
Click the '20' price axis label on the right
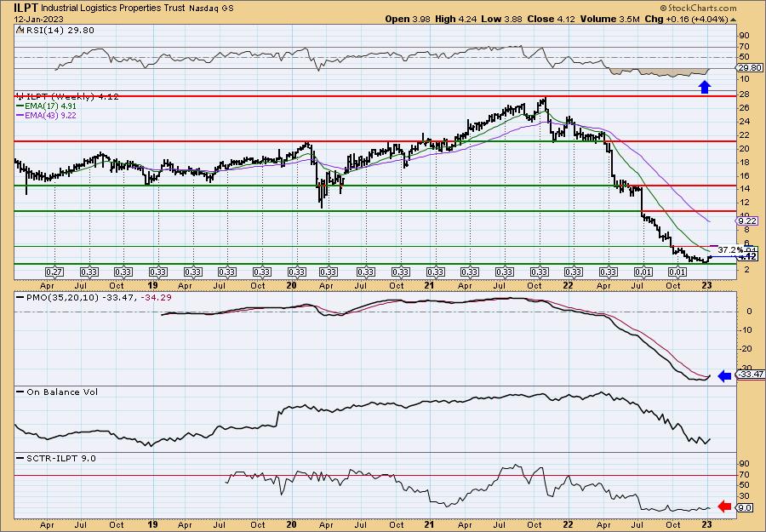pos(744,148)
